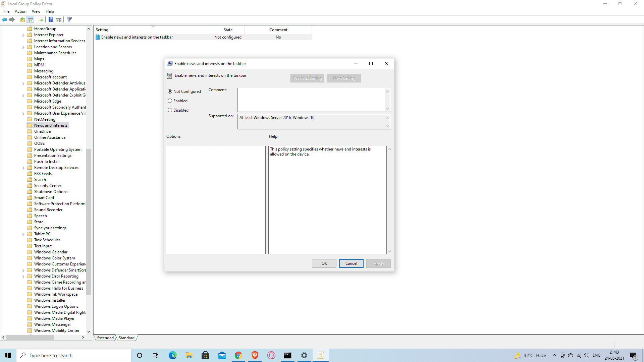Click the Back navigation arrow in the toolbar
The height and width of the screenshot is (362, 644).
4,19
